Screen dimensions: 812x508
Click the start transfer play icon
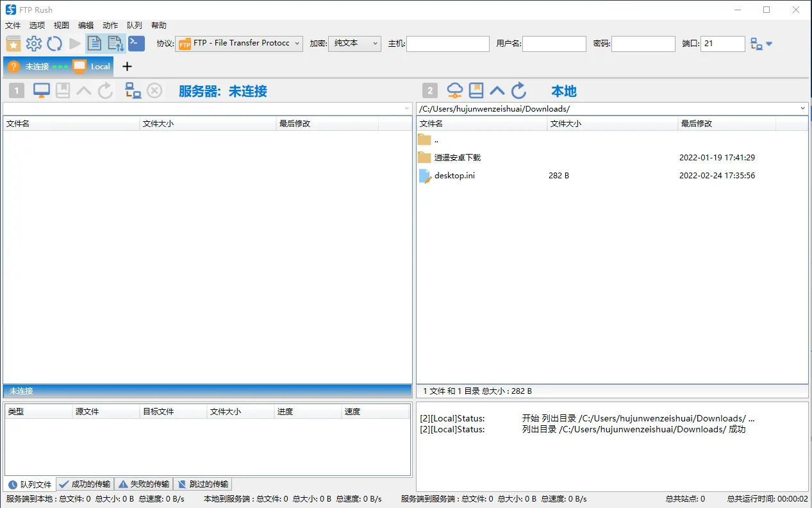(75, 43)
